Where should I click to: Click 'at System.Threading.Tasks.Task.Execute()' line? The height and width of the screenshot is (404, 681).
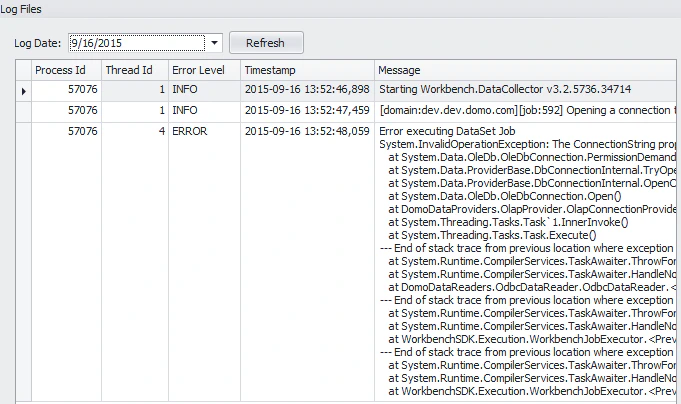[493, 235]
